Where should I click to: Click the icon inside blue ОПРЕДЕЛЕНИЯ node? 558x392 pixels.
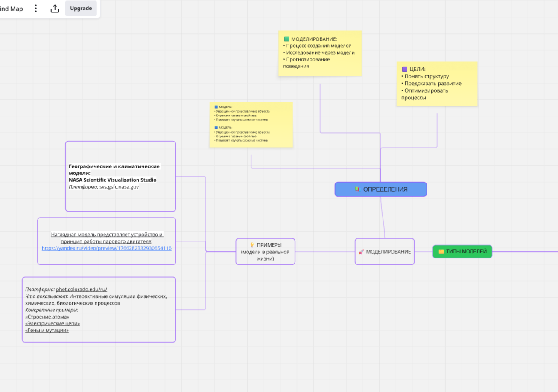[x=357, y=189]
